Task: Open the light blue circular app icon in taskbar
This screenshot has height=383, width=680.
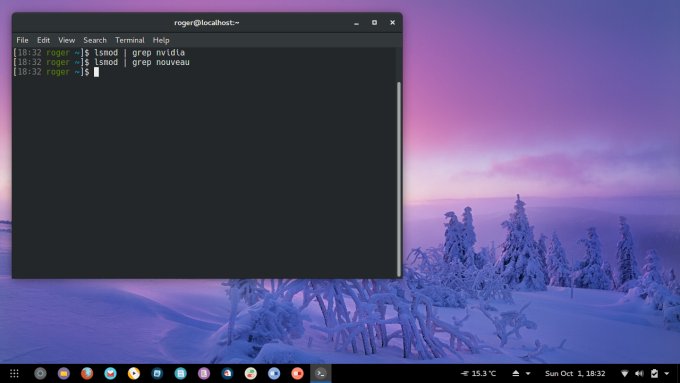Action: tap(274, 373)
